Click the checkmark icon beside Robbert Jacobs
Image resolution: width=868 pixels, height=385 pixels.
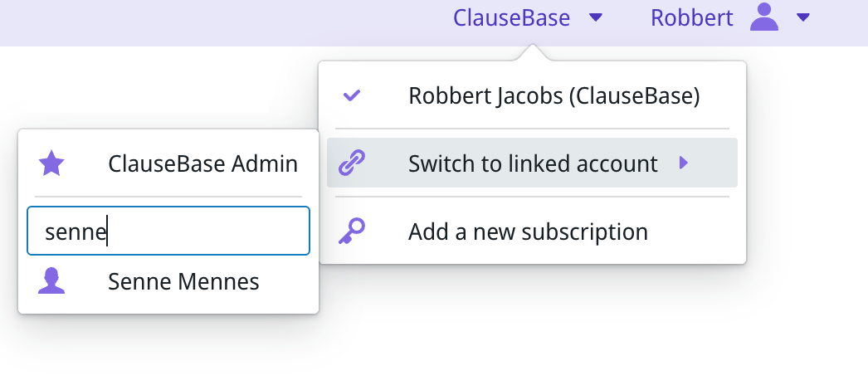pos(352,96)
